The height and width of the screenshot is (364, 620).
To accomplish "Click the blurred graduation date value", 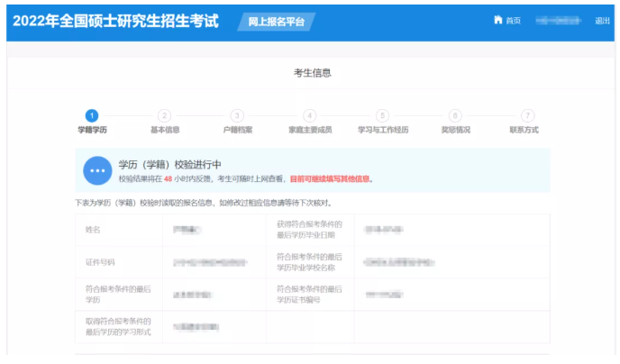I will point(384,230).
